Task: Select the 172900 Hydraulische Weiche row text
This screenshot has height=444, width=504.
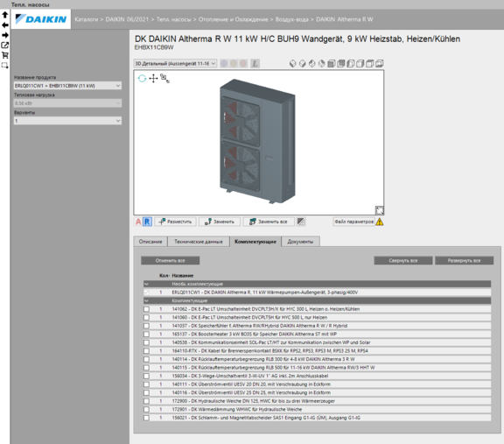Action: coord(253,401)
